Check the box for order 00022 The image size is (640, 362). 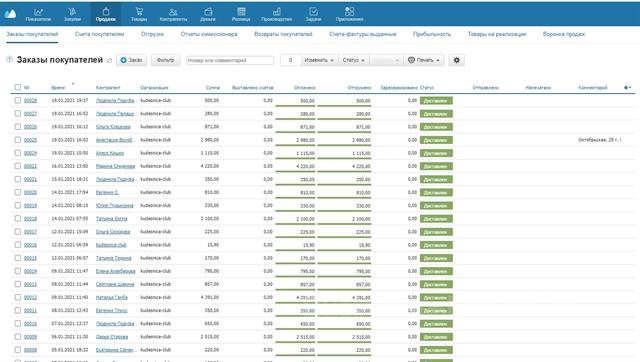click(x=18, y=166)
